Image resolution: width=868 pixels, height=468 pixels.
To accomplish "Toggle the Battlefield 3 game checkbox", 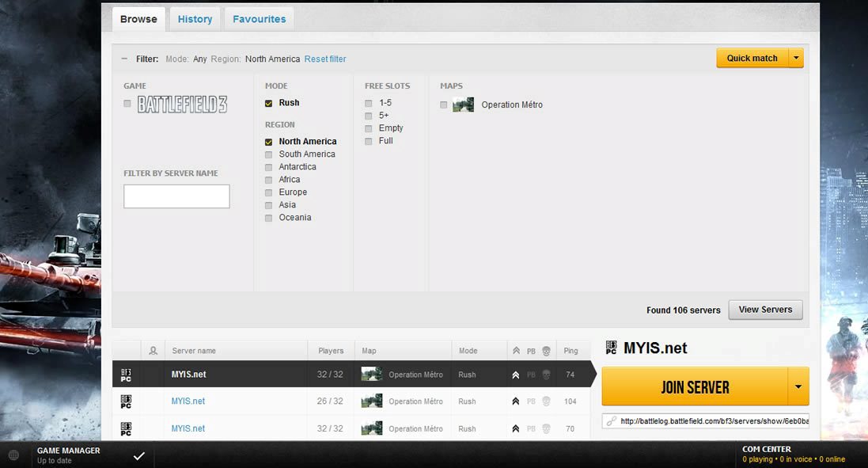I will pos(127,104).
